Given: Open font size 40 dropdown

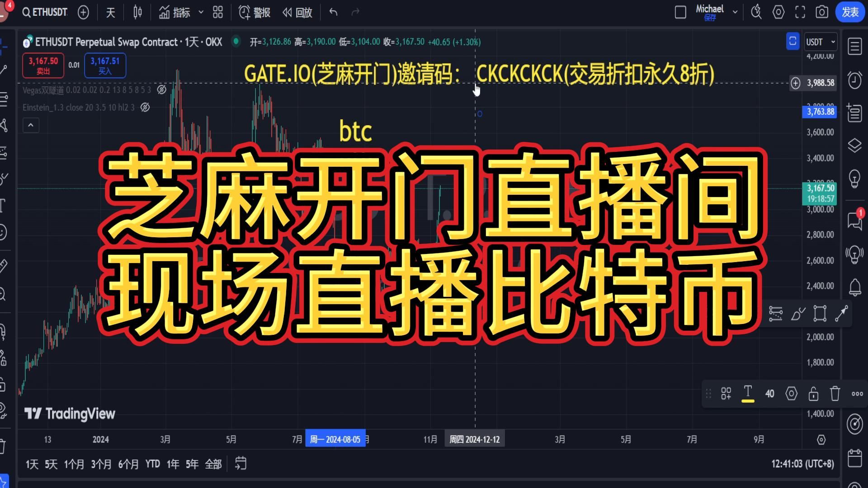Looking at the screenshot, I should point(769,394).
